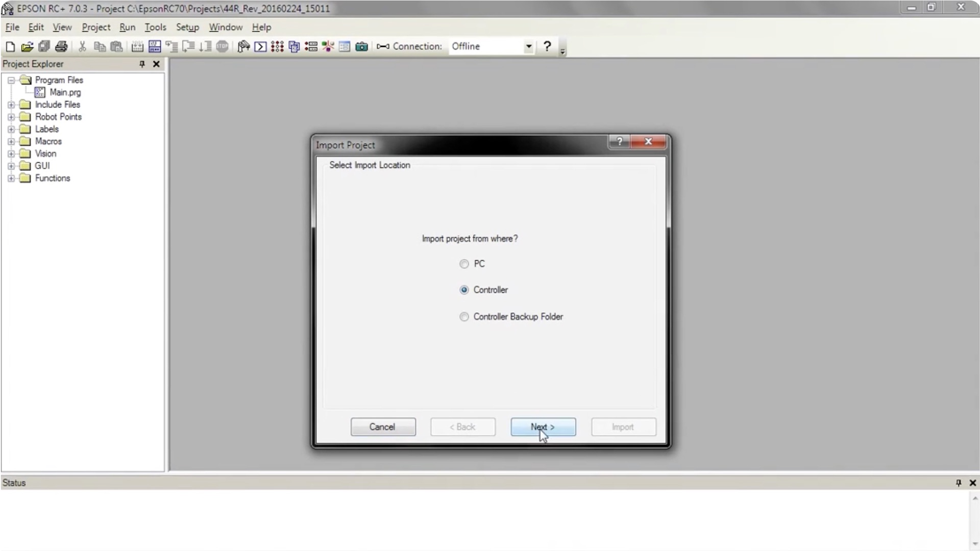Select the PC radio button
This screenshot has height=551, width=980.
(x=464, y=264)
